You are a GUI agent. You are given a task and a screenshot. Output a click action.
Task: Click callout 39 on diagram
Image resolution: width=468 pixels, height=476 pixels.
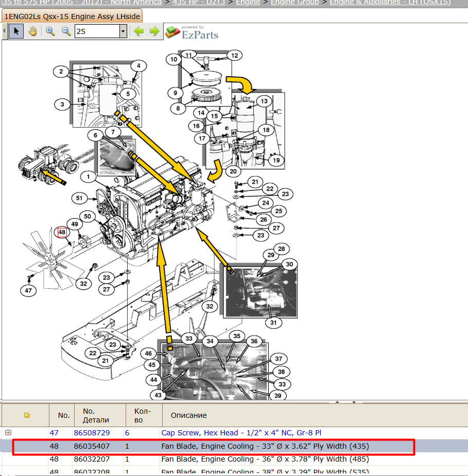click(x=278, y=395)
